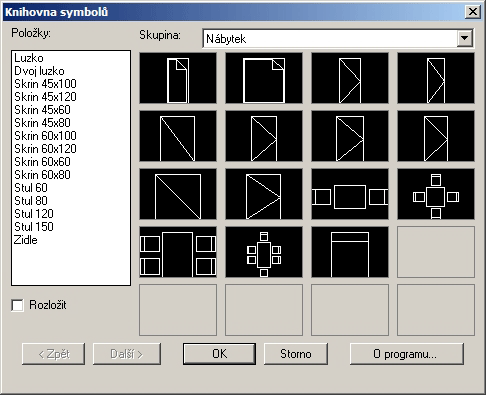Toggle the Rozložit checkbox
Image resolution: width=486 pixels, height=395 pixels.
pyautogui.click(x=17, y=305)
